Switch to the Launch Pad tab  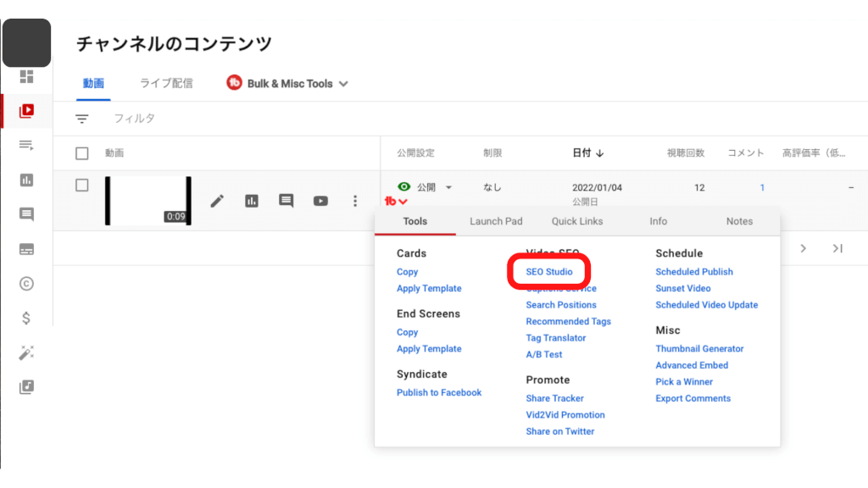[x=496, y=221]
